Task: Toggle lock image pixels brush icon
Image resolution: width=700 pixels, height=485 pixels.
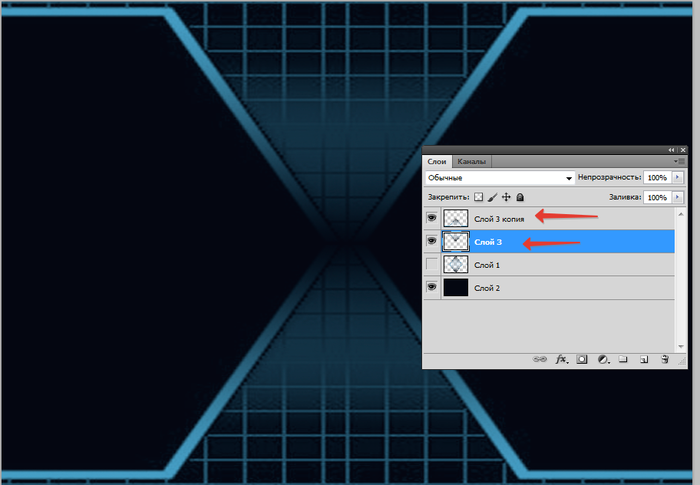Action: [x=492, y=197]
